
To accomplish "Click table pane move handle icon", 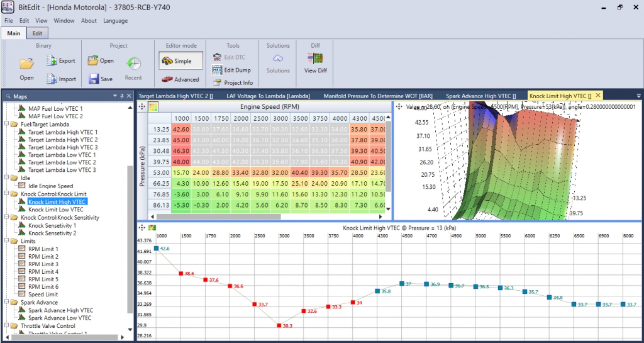I will point(142,107).
